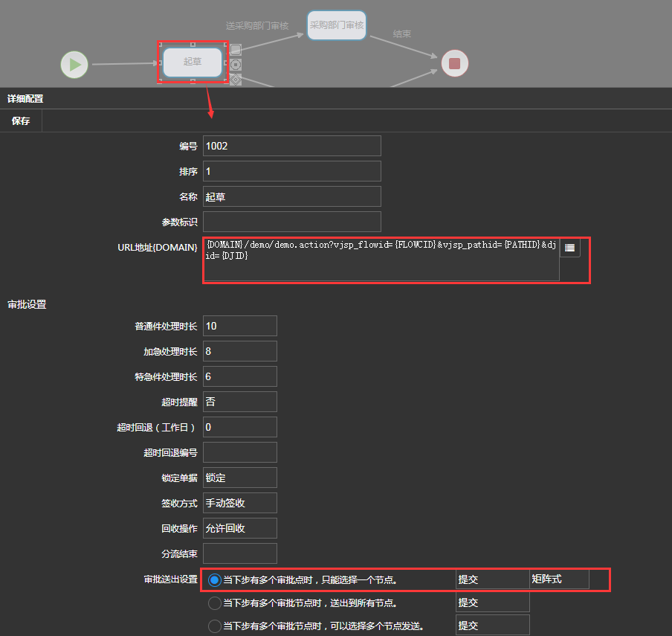Click the green start node in flow
Screen dimensions: 672x636
click(74, 65)
